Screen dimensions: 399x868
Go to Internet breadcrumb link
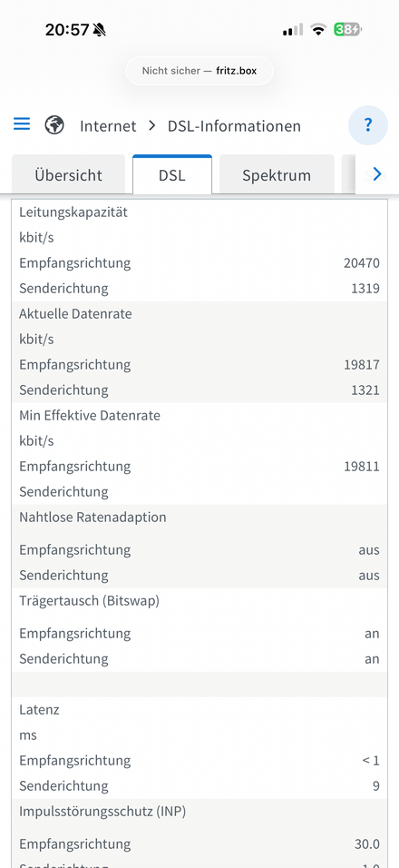[x=108, y=125]
